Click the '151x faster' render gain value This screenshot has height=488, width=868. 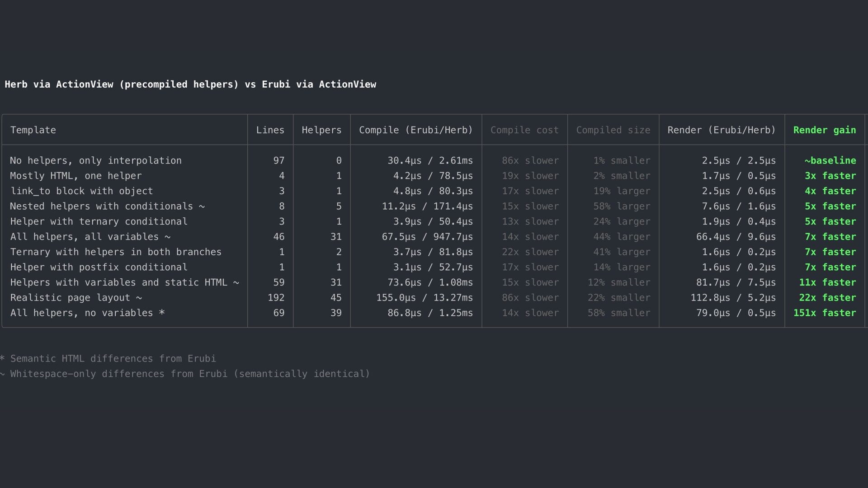point(824,313)
